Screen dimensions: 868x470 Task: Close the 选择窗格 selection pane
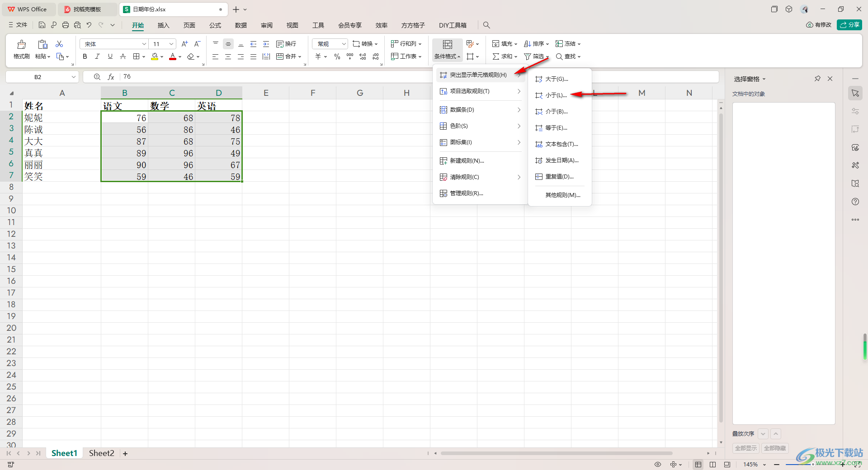[x=830, y=79]
